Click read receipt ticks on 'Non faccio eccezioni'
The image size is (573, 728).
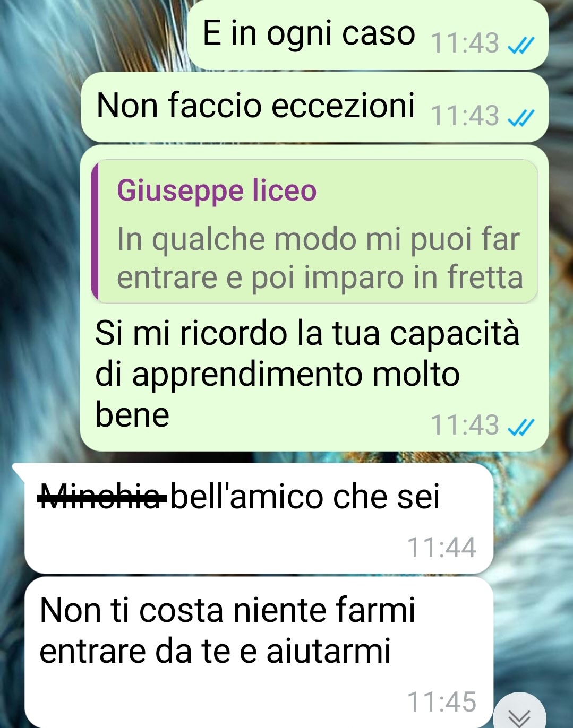click(521, 119)
